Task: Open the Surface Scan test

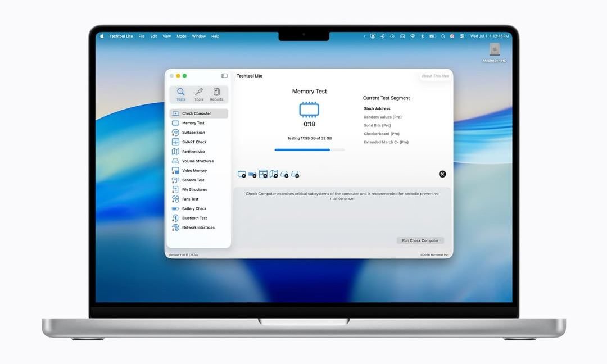Action: coord(198,133)
